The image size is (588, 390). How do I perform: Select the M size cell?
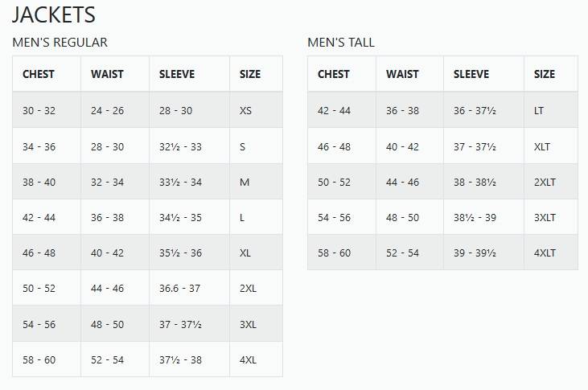click(x=245, y=182)
